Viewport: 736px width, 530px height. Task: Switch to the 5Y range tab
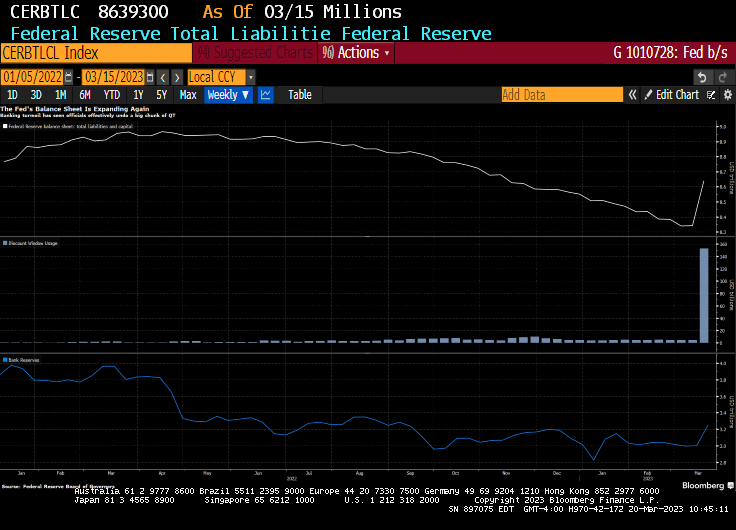coord(162,95)
